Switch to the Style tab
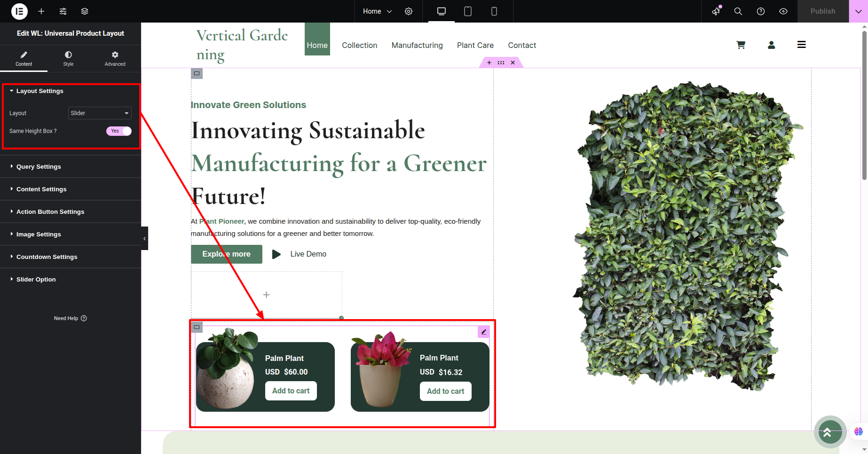This screenshot has width=868, height=454. tap(68, 59)
